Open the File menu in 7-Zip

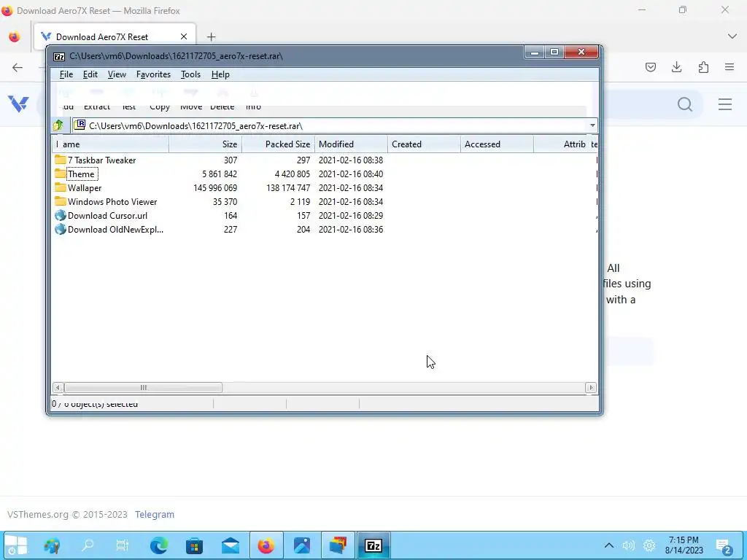pyautogui.click(x=66, y=74)
